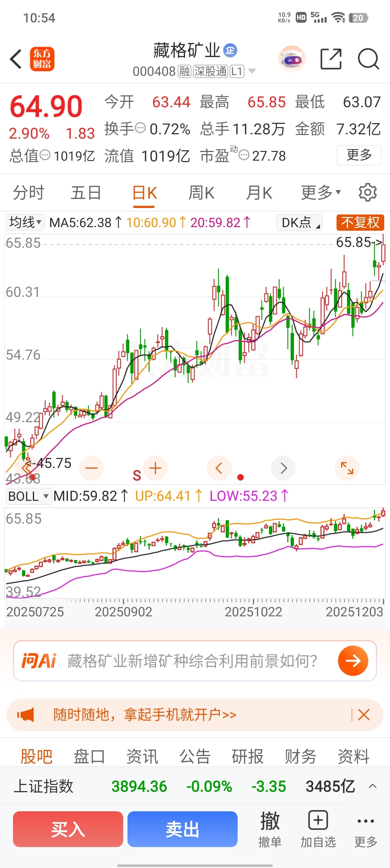Tap the back arrow icon
The image size is (390, 868).
[x=16, y=59]
